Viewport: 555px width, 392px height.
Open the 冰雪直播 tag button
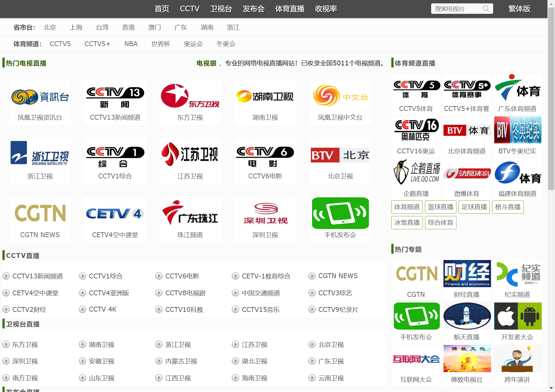[407, 223]
